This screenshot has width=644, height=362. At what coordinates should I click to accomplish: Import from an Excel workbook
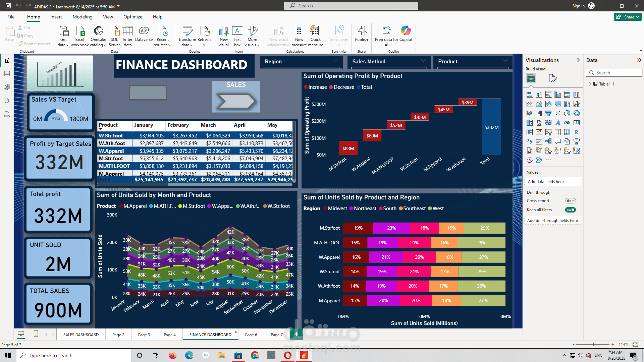[x=80, y=36]
